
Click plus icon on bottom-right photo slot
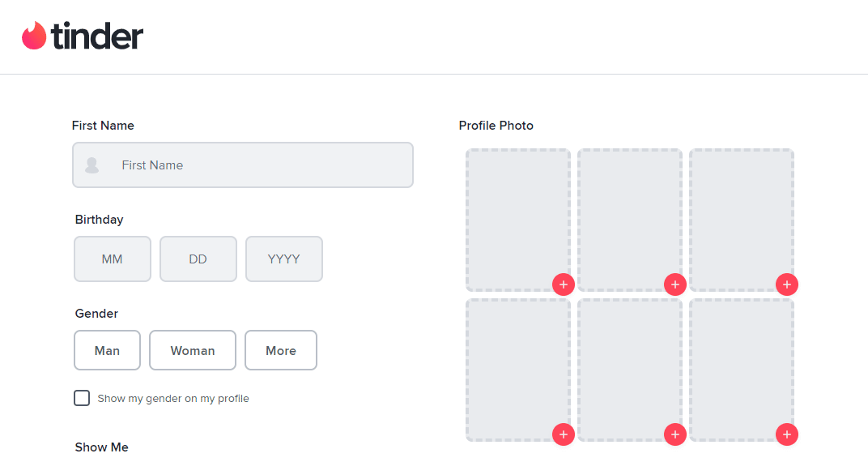pos(787,434)
